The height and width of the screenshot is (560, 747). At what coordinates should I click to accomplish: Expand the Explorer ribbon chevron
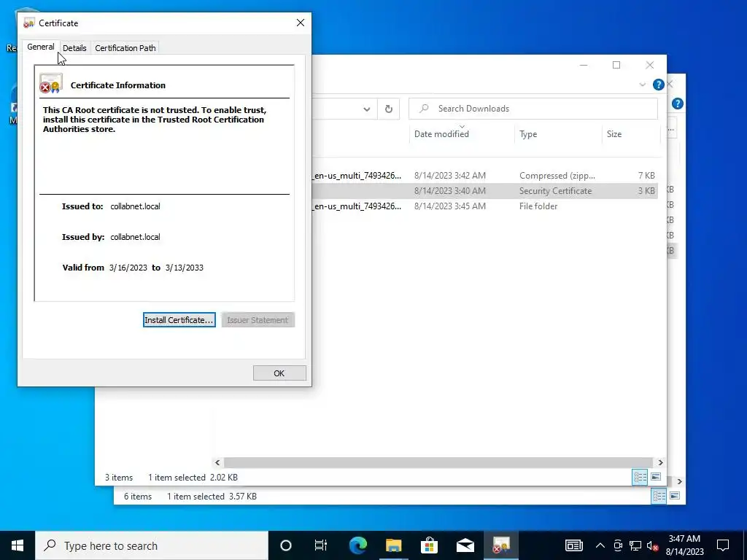coord(642,85)
